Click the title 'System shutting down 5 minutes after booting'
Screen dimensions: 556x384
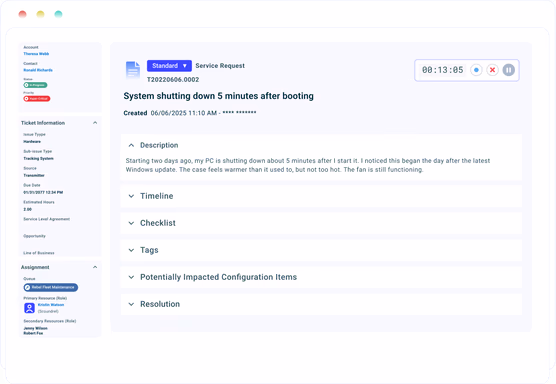[218, 96]
